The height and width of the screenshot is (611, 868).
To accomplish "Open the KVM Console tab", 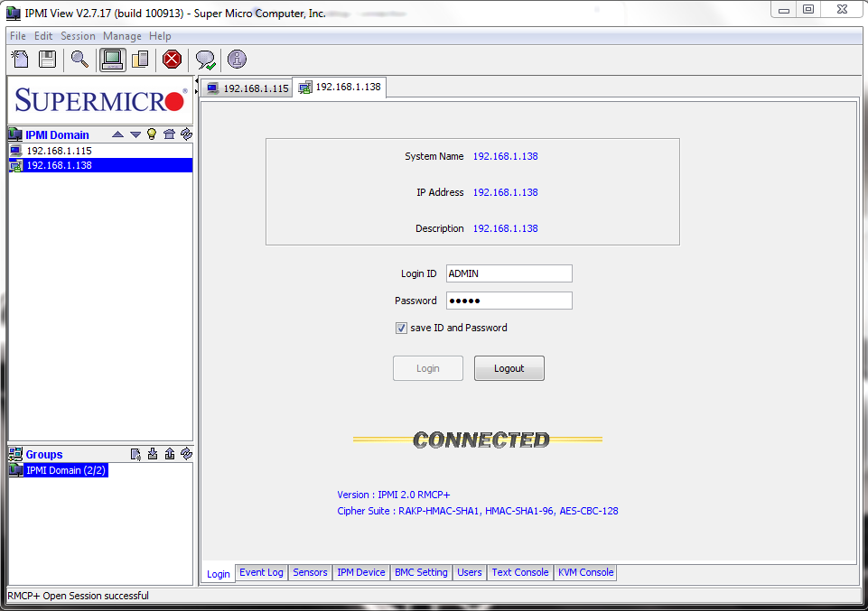I will (585, 572).
